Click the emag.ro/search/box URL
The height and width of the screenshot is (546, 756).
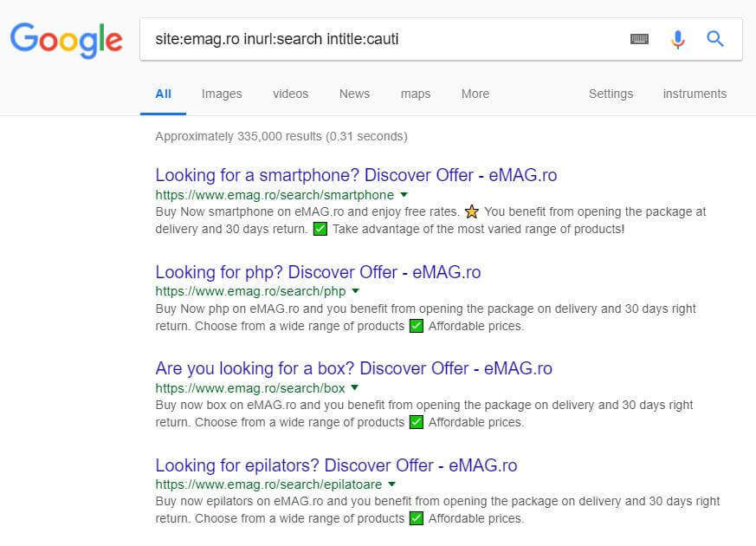coord(249,387)
